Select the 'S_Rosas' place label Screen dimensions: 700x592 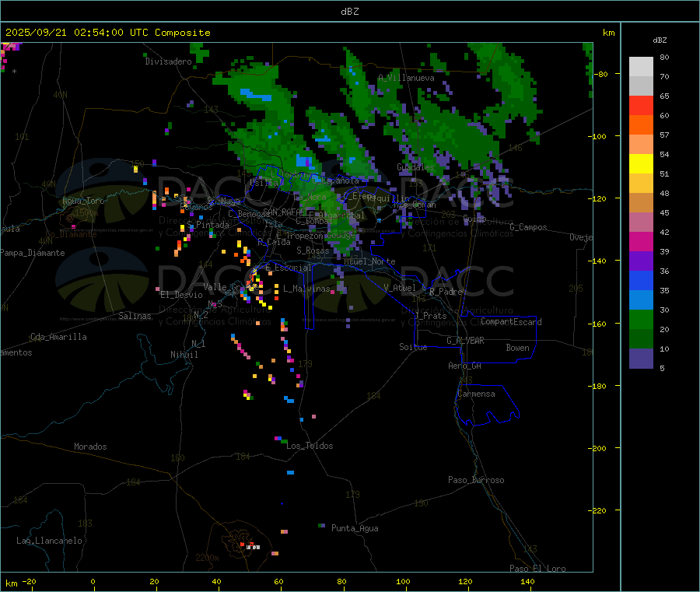pos(313,250)
